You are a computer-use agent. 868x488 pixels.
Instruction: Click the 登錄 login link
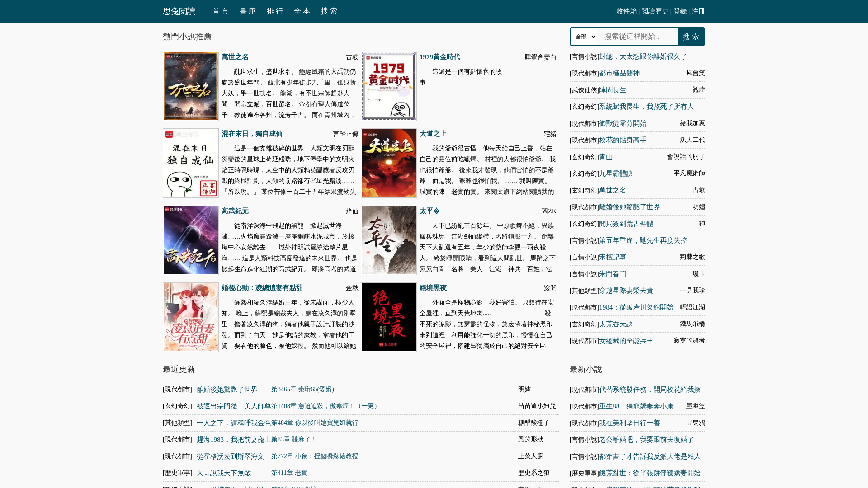680,11
